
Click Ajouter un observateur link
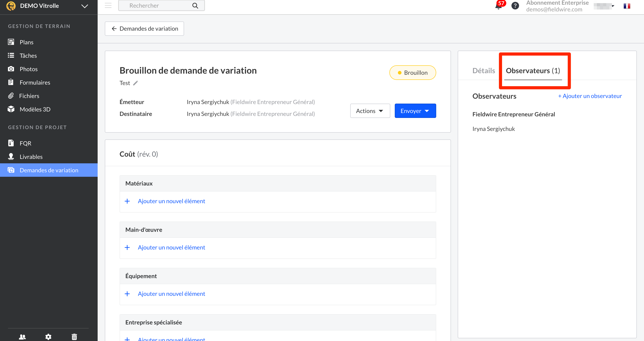[x=590, y=96]
